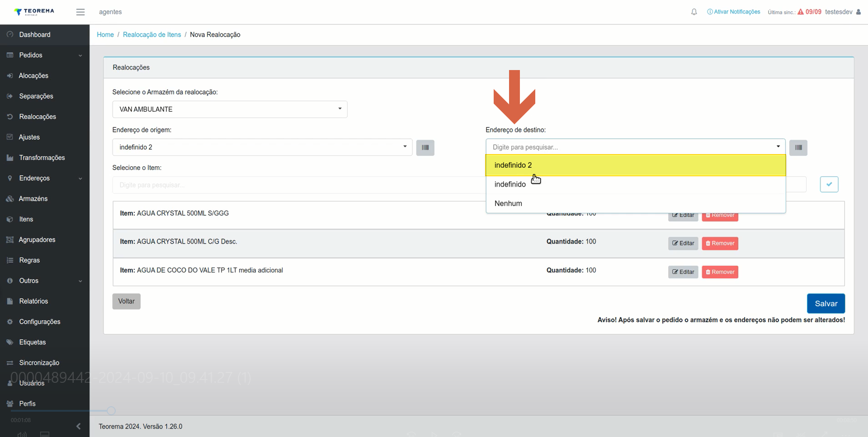Expand the Pedidos submenu chevron
This screenshot has height=437, width=868.
click(80, 56)
